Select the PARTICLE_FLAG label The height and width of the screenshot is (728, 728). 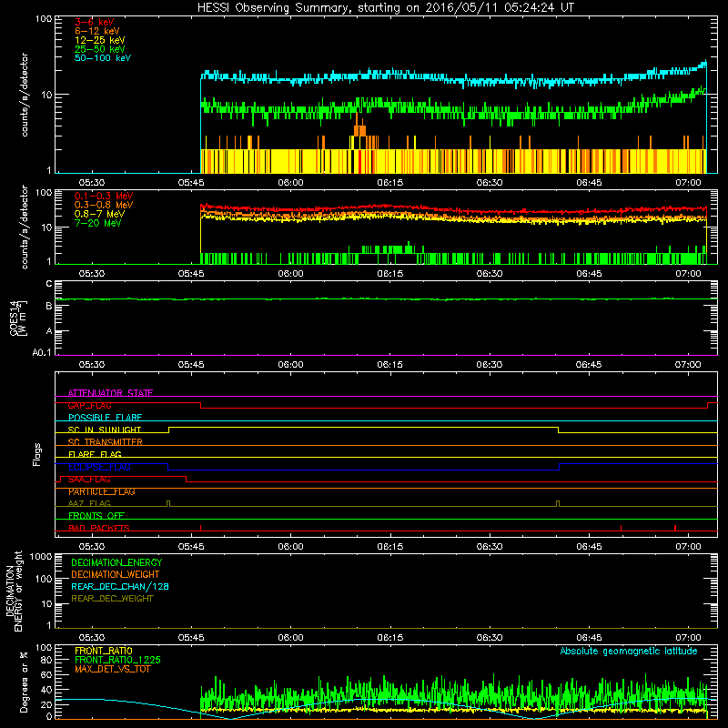pyautogui.click(x=102, y=491)
